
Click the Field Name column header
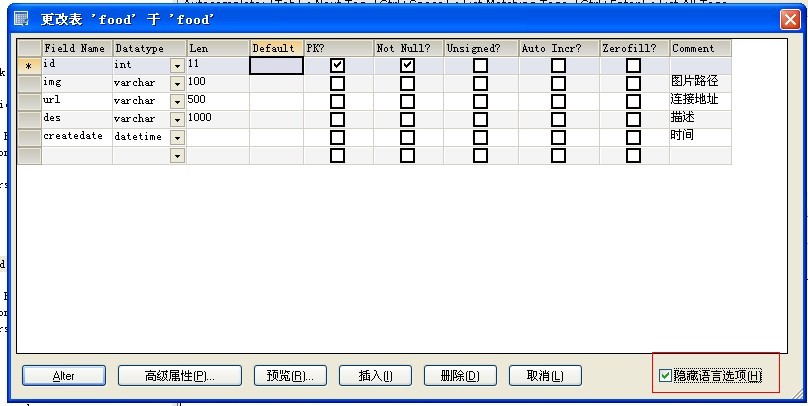(x=77, y=48)
